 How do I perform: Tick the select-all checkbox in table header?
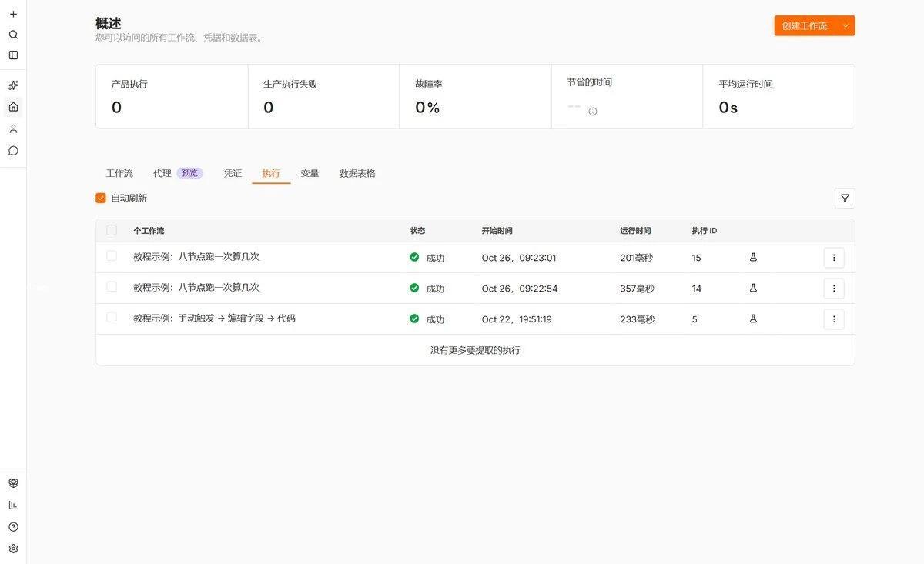point(112,230)
